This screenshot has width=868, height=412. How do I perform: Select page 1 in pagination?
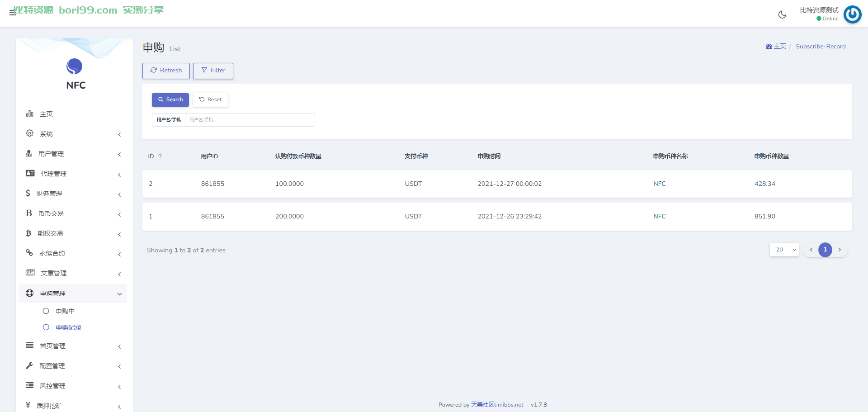tap(825, 250)
